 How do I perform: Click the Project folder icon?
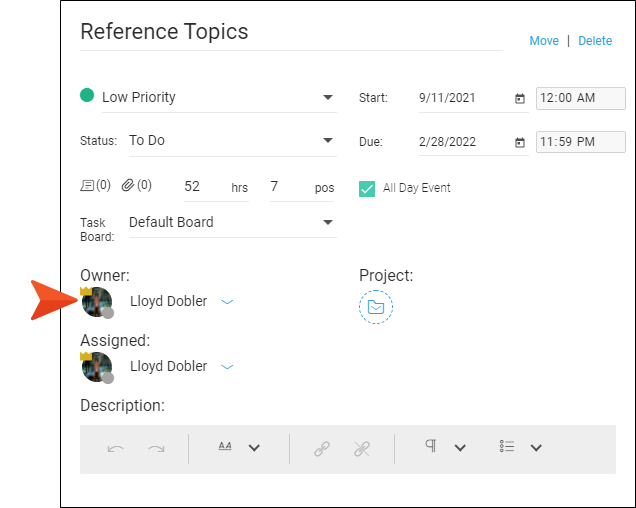(376, 307)
